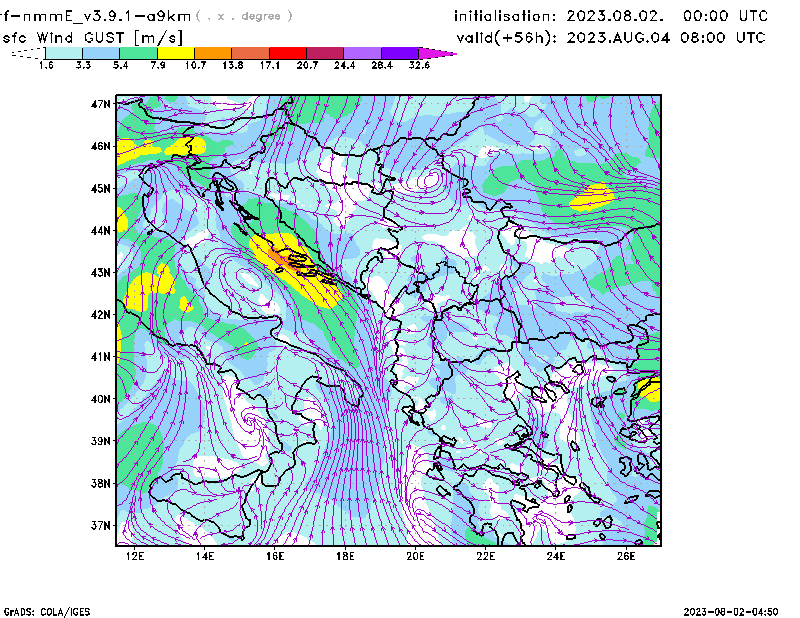Image resolution: width=800 pixels, height=618 pixels.
Task: Click the 'sfc Wind GUST [m/s]' title
Action: (92, 38)
